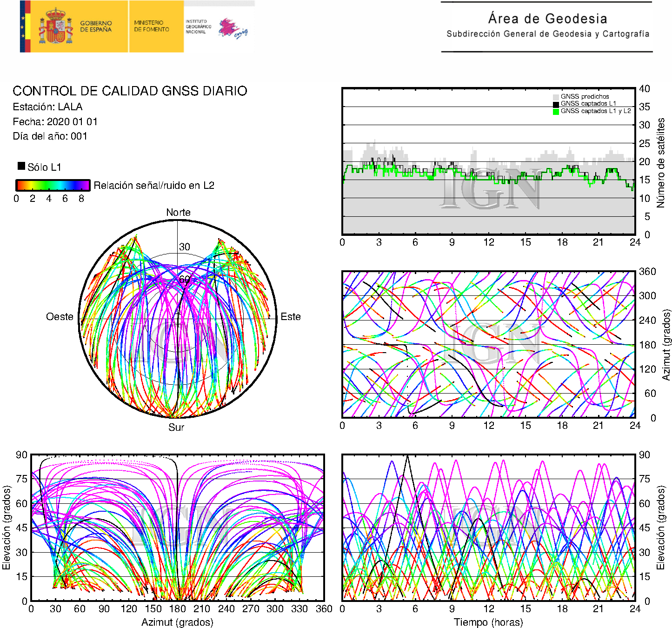Viewport: 672px width, 628px height.
Task: Click the gray GNSS predichos legend marker
Action: pos(556,97)
